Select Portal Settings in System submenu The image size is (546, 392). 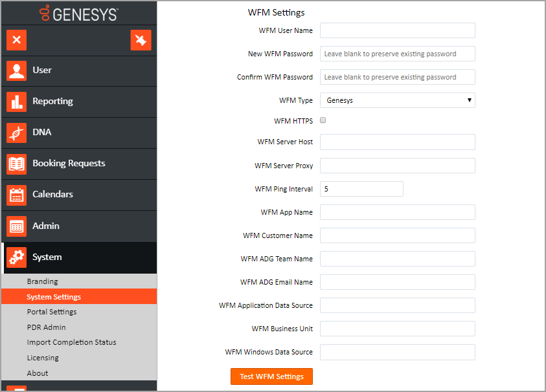pos(52,312)
